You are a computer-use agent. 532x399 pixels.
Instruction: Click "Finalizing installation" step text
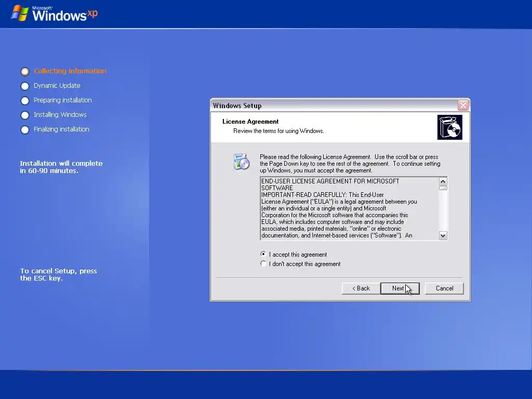pos(61,129)
